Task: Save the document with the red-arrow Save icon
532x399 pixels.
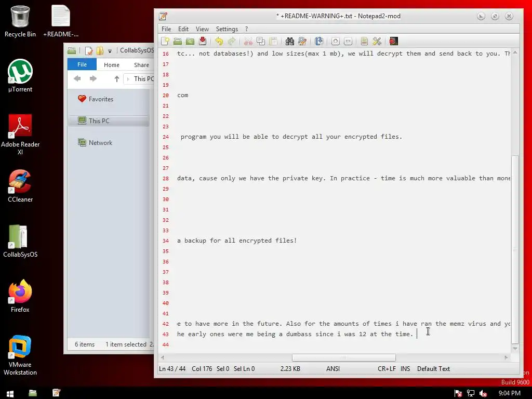Action: tap(203, 42)
